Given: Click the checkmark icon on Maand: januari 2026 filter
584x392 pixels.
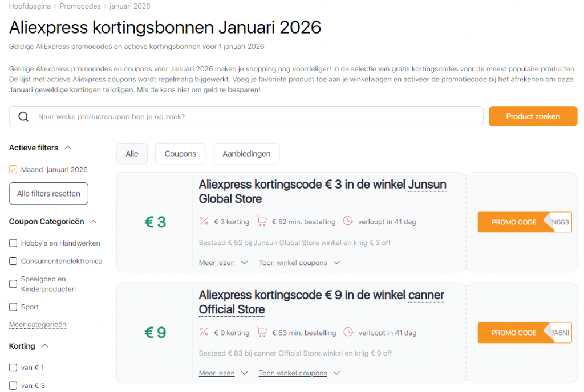Looking at the screenshot, I should (12, 169).
